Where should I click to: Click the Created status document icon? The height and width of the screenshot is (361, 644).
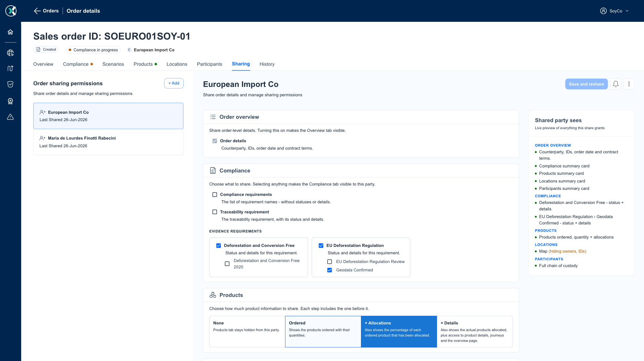(x=38, y=50)
